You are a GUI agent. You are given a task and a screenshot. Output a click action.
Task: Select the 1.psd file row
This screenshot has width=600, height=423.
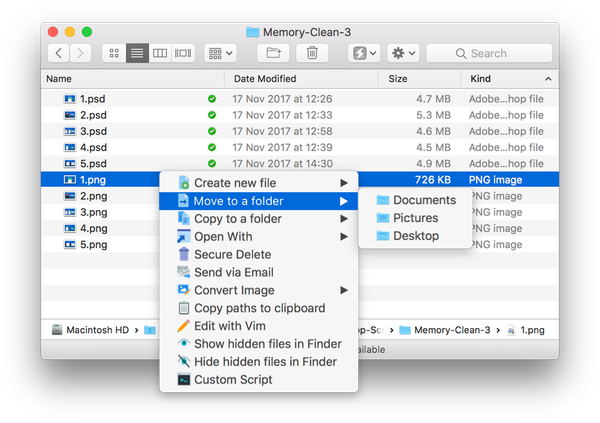pos(300,99)
